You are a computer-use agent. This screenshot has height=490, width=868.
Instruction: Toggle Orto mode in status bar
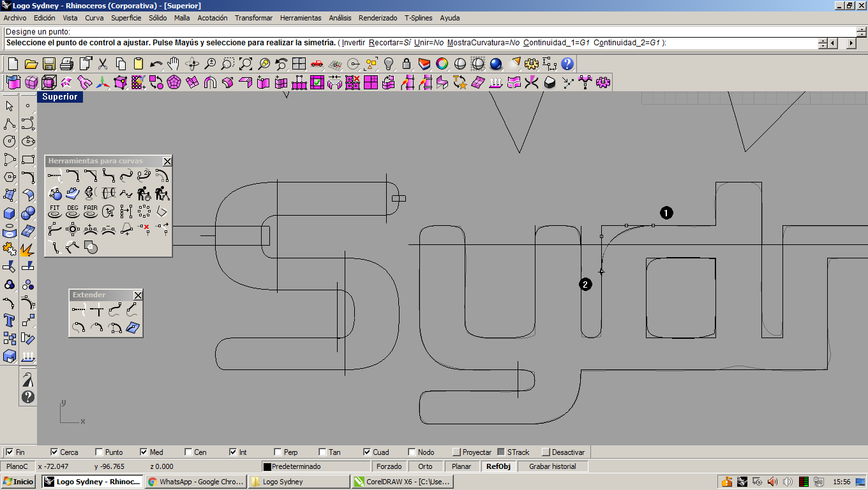pos(425,466)
